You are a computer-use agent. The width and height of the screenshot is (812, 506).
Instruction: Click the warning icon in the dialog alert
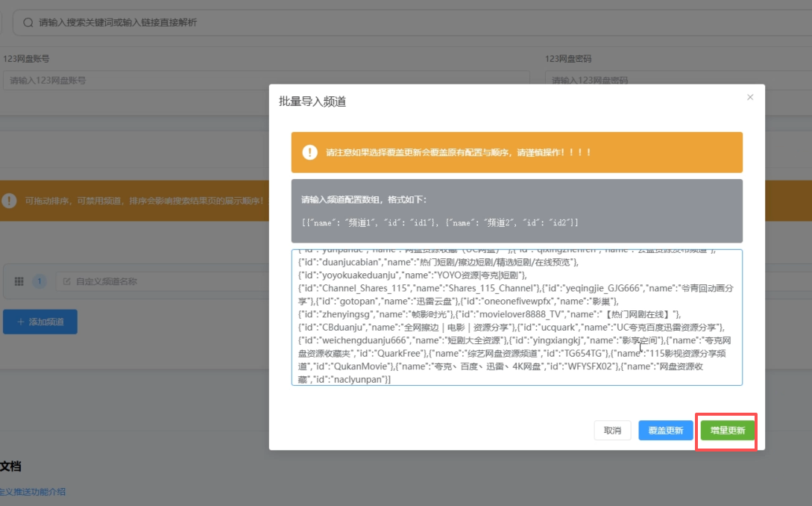[309, 152]
